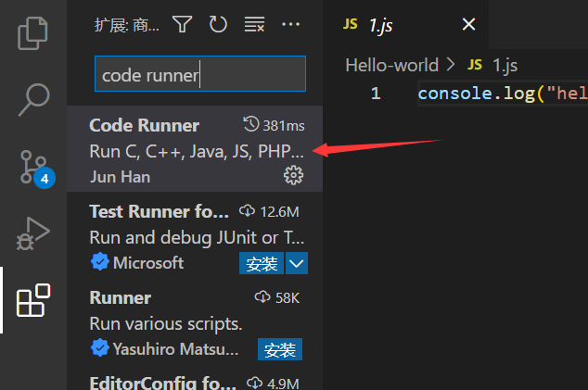Open the Search view in activity bar
The height and width of the screenshot is (390, 588).
pyautogui.click(x=33, y=99)
